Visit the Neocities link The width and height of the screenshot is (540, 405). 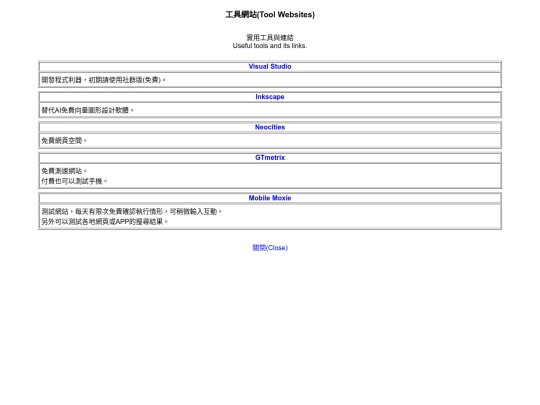pyautogui.click(x=270, y=127)
